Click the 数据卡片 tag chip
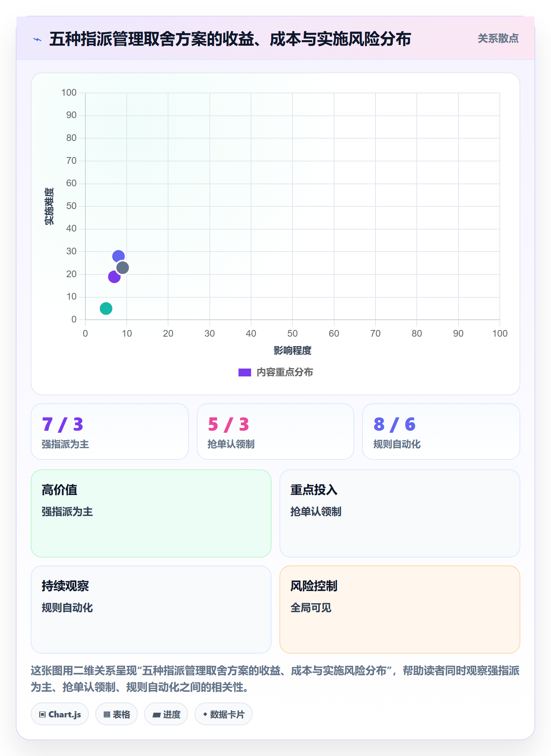 [224, 714]
